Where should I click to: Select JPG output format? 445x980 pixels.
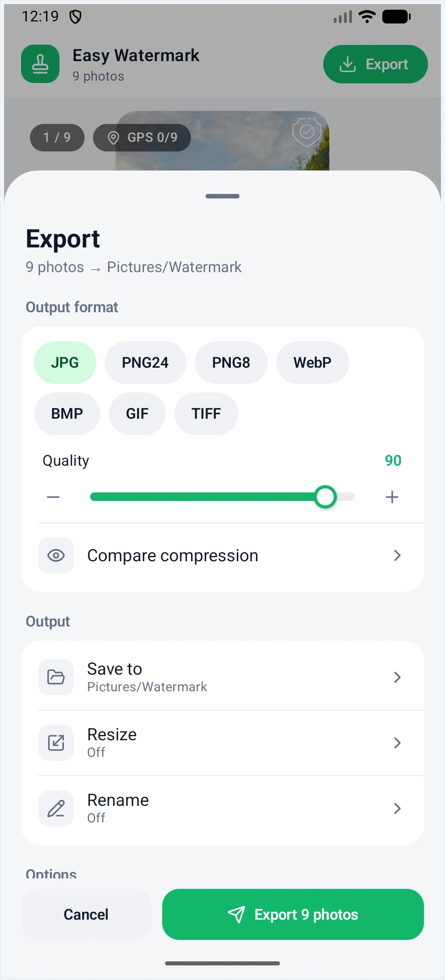[65, 362]
